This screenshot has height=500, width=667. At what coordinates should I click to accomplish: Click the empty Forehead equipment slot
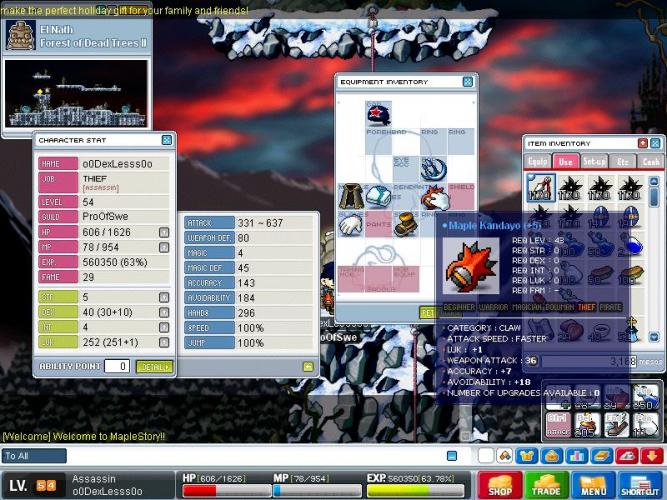379,141
